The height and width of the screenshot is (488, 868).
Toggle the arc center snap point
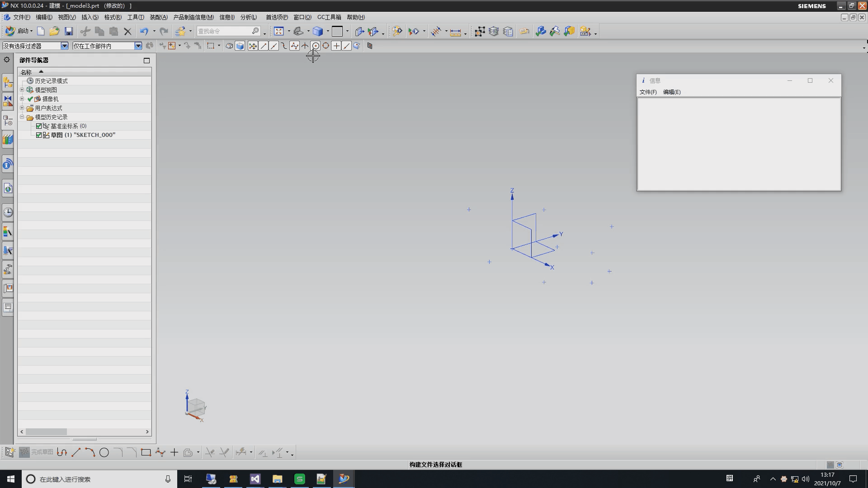[x=316, y=46]
